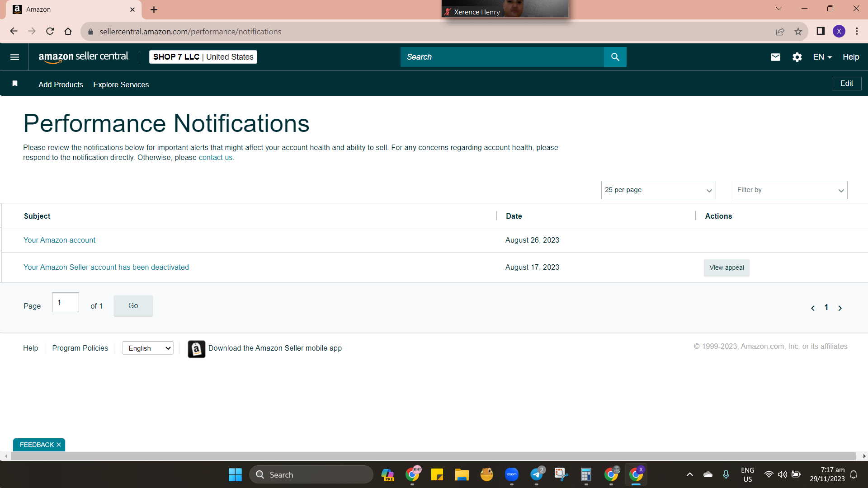Open Calculator from the taskbar
Viewport: 868px width, 488px height.
point(586,474)
